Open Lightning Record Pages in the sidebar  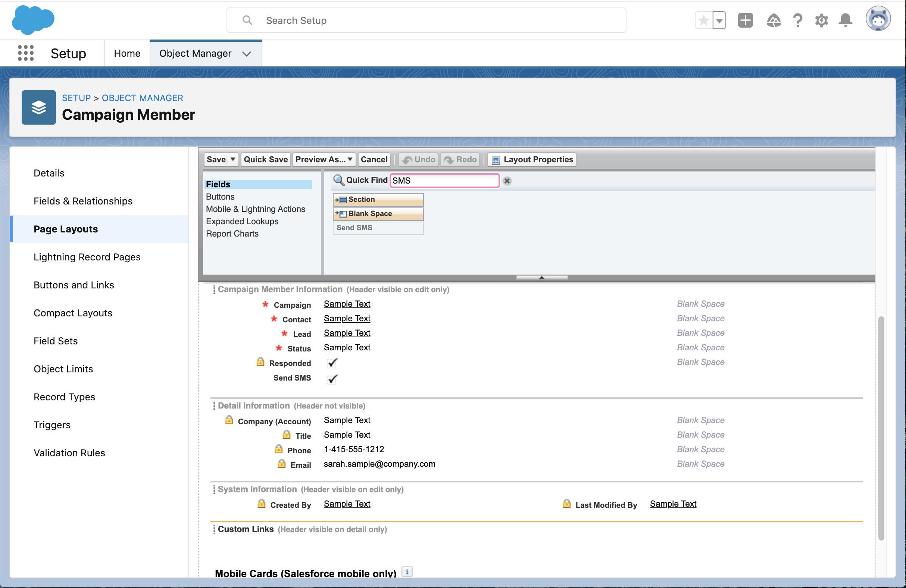(87, 257)
